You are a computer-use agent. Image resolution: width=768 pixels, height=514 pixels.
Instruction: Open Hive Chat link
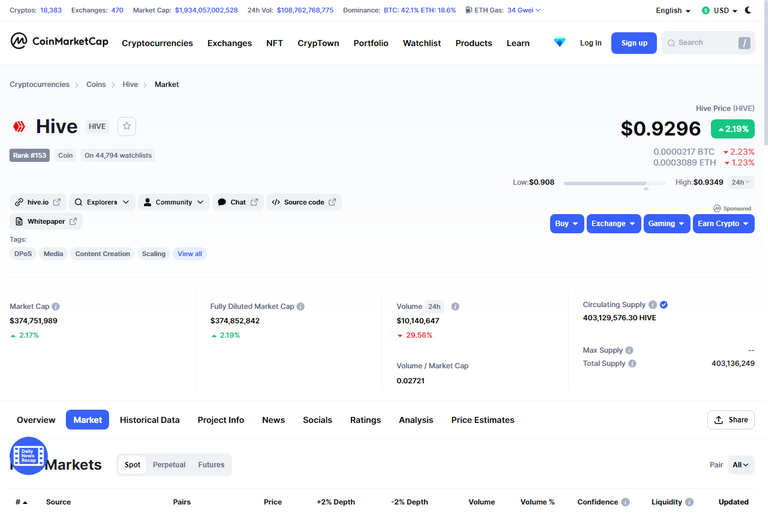pyautogui.click(x=238, y=202)
